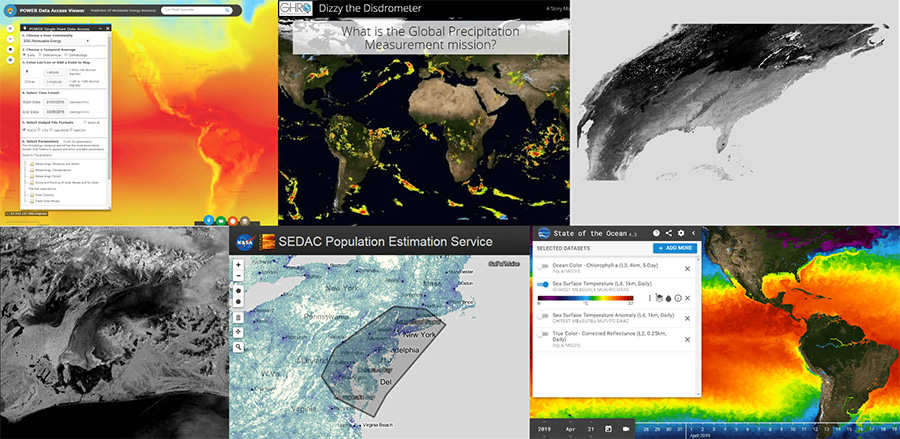Zoom in on the SEDAC map
This screenshot has height=439, width=900.
pyautogui.click(x=238, y=265)
